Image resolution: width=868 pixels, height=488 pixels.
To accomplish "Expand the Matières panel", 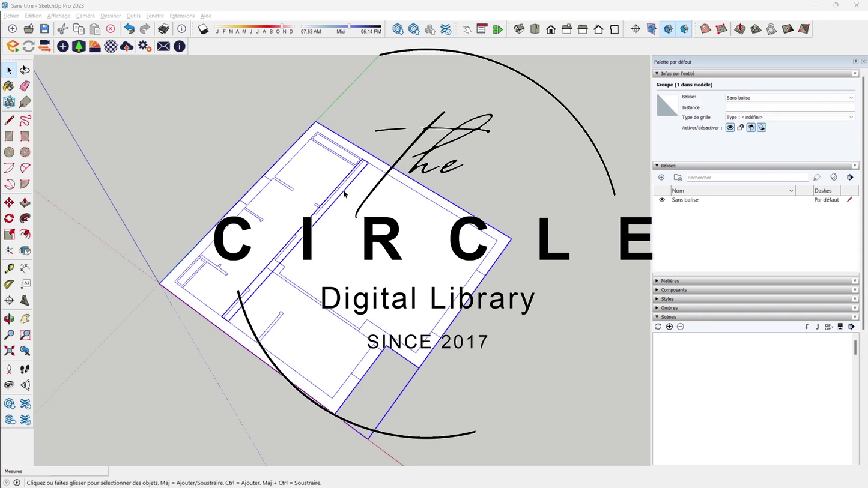I will click(x=670, y=281).
